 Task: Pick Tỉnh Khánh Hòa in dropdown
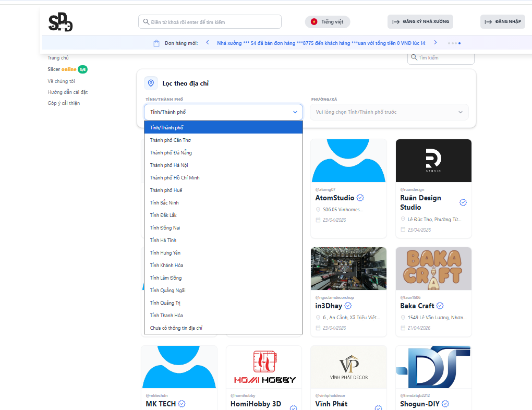[x=166, y=266]
